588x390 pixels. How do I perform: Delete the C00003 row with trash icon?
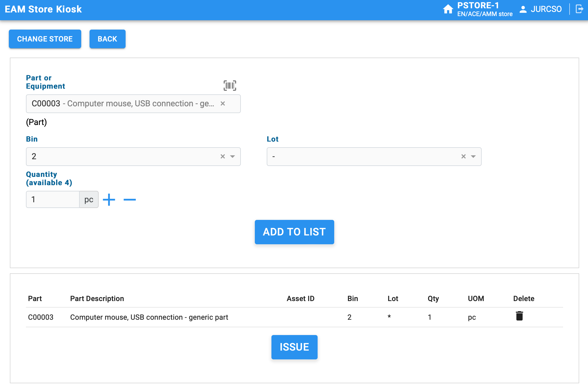point(519,316)
